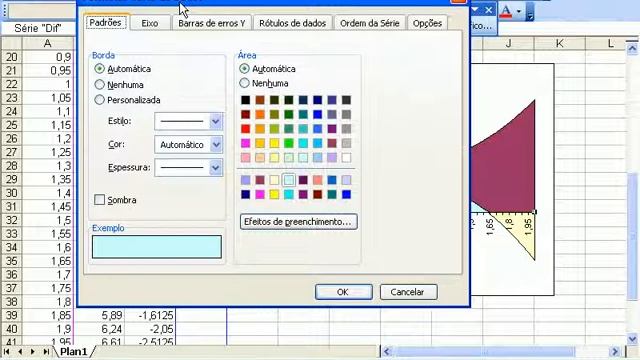
Task: Choose Personalizada border option
Action: 99,100
